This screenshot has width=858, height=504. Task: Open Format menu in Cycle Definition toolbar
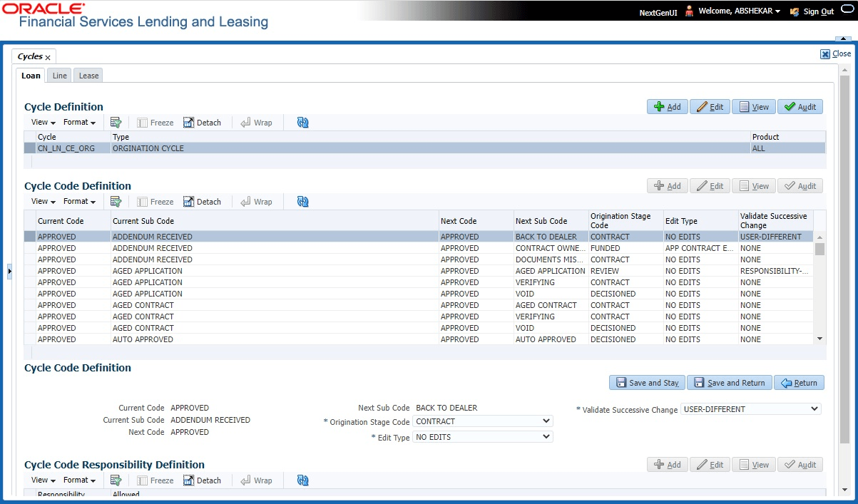coord(79,123)
